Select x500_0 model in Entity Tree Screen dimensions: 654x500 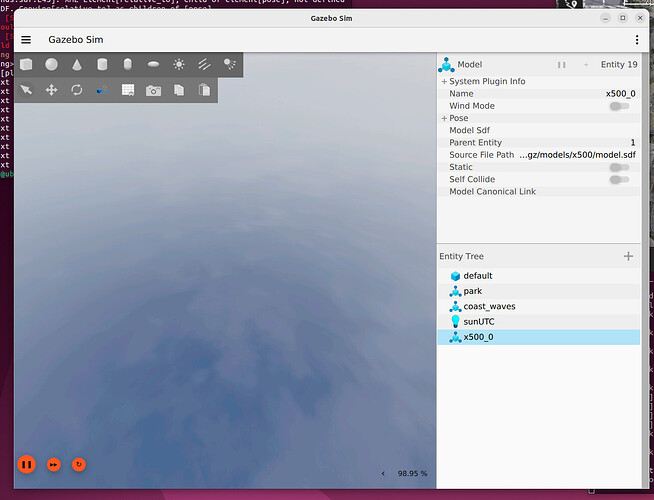point(539,337)
